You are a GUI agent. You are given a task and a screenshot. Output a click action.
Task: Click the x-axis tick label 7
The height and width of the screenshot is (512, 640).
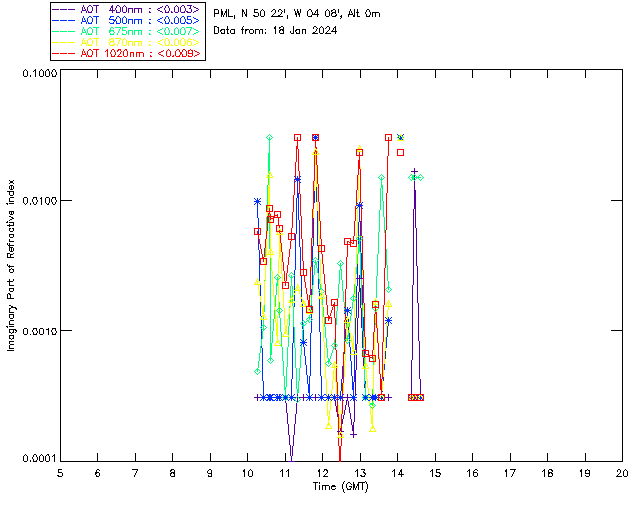click(135, 473)
